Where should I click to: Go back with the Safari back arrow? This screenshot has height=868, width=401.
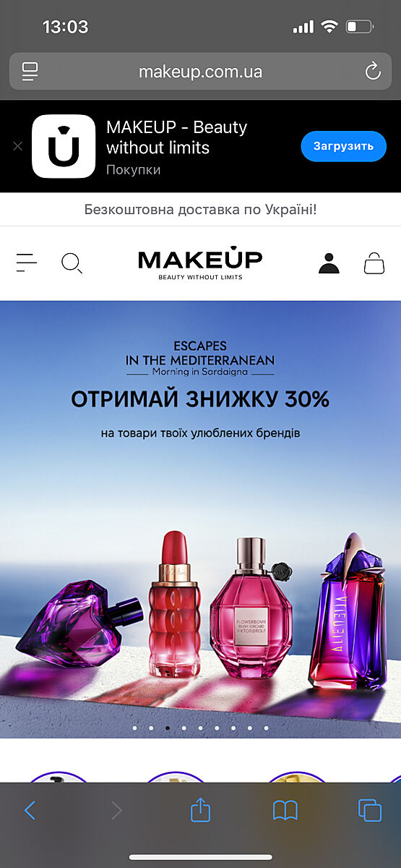[30, 810]
